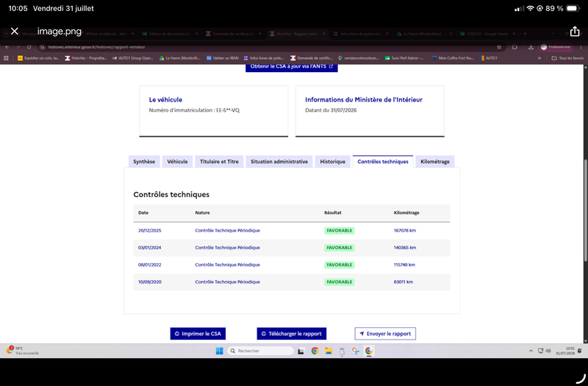Switch to the 'Demande de certificat' browser tab

click(x=233, y=34)
